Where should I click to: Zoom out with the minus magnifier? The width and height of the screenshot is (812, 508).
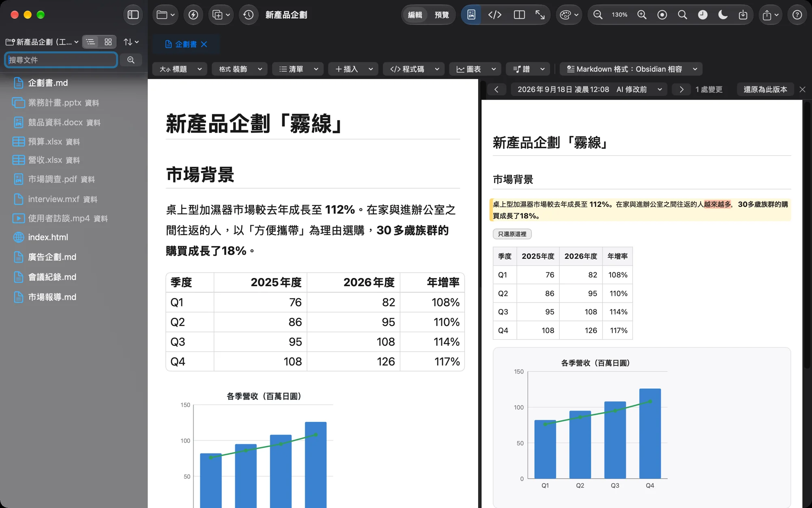pyautogui.click(x=598, y=15)
